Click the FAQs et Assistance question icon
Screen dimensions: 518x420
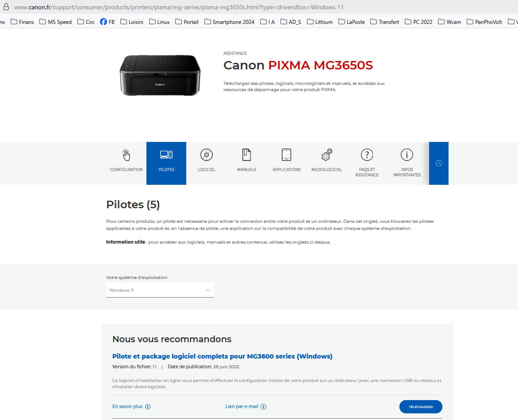[x=367, y=155]
